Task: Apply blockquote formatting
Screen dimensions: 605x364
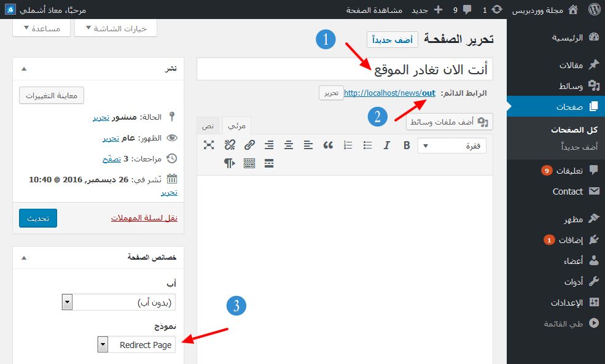Action: point(328,145)
